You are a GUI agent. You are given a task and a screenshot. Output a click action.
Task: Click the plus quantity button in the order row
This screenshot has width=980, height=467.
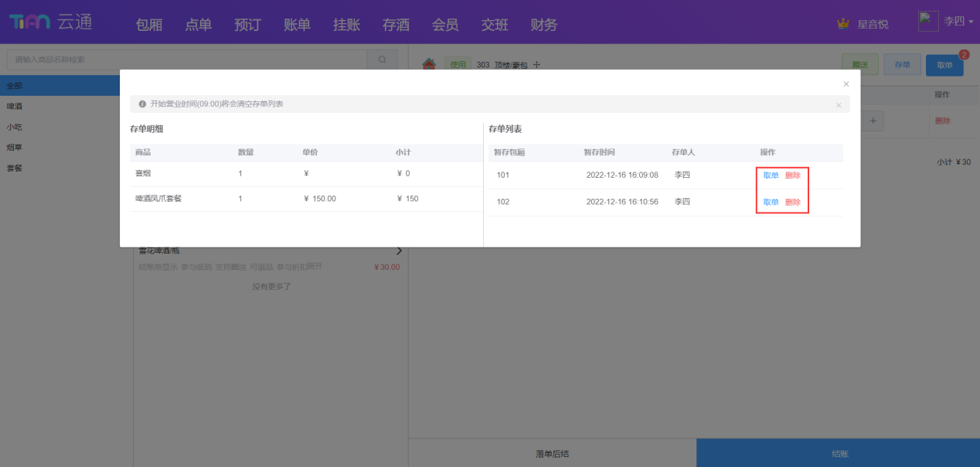(x=873, y=121)
